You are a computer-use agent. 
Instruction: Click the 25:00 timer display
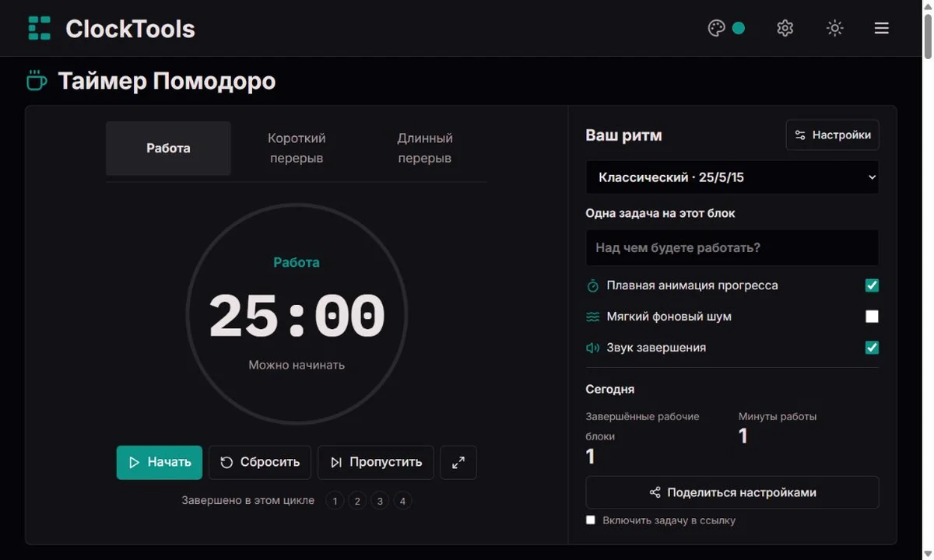[x=297, y=316]
